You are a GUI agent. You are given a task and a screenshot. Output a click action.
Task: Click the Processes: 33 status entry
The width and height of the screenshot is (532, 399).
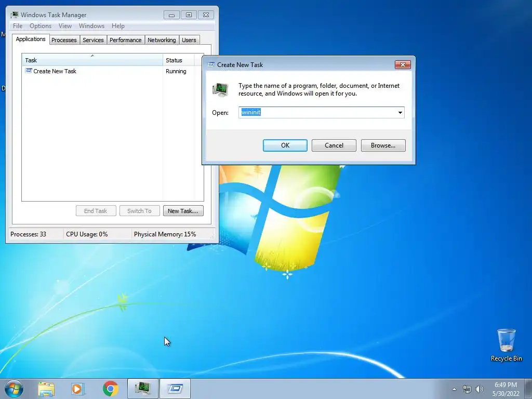28,234
